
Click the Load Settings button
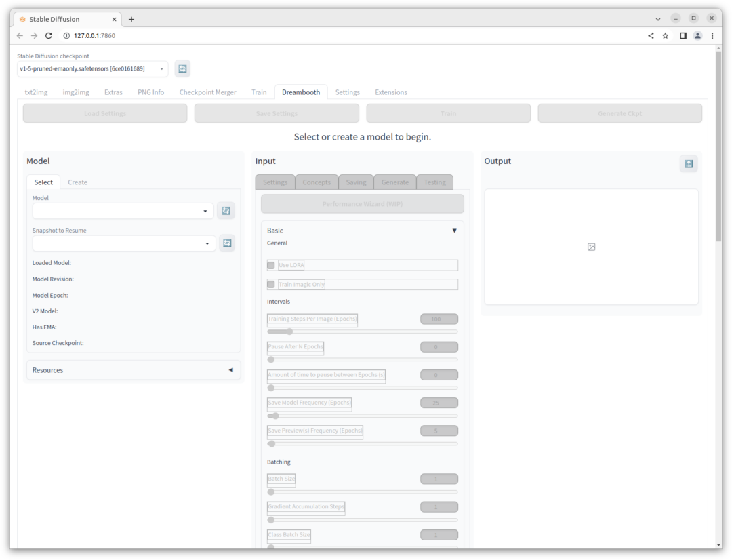105,113
